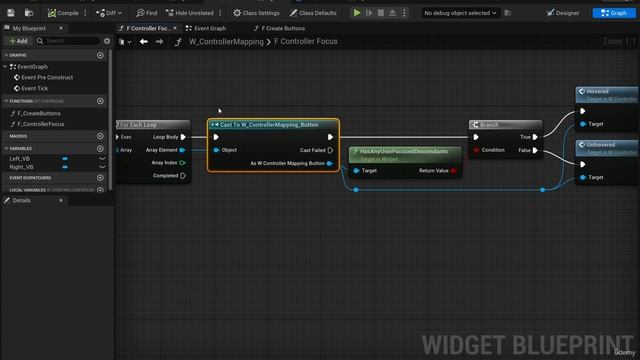Close the F Controller Focus tab
The image size is (640, 360).
175,28
